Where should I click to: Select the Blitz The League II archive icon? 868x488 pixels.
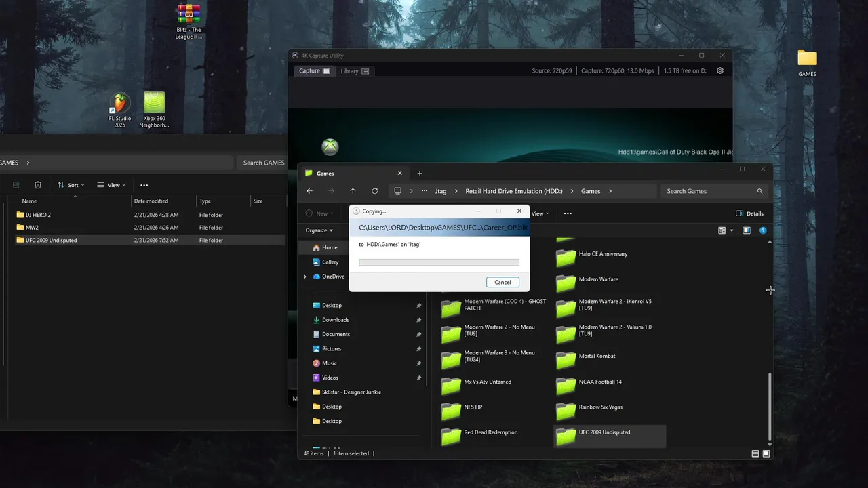pos(189,22)
